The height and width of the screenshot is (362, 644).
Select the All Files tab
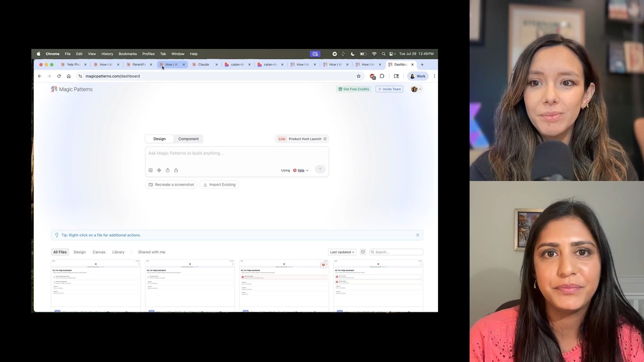(60, 252)
